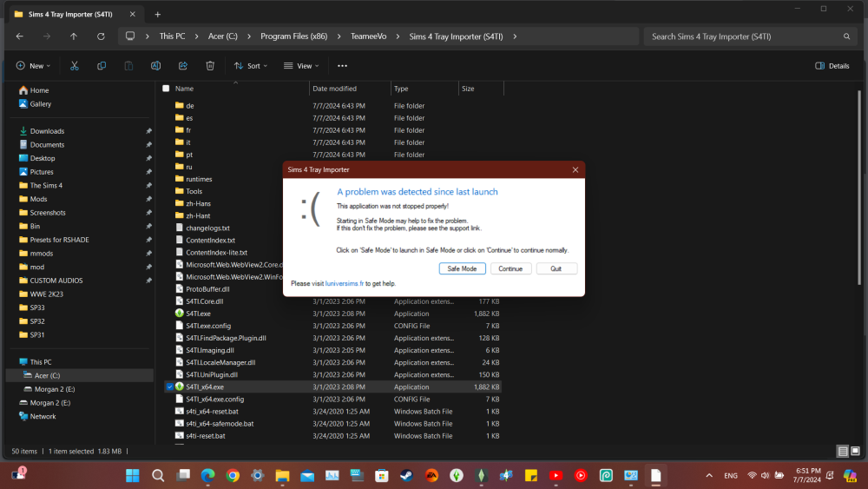This screenshot has width=868, height=489.
Task: Sort by the Name column header
Action: (x=184, y=89)
